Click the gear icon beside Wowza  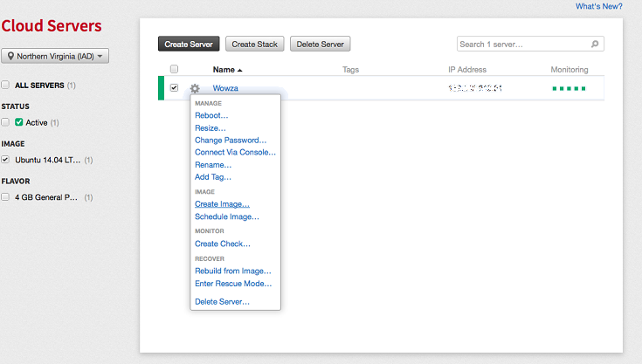tap(195, 88)
